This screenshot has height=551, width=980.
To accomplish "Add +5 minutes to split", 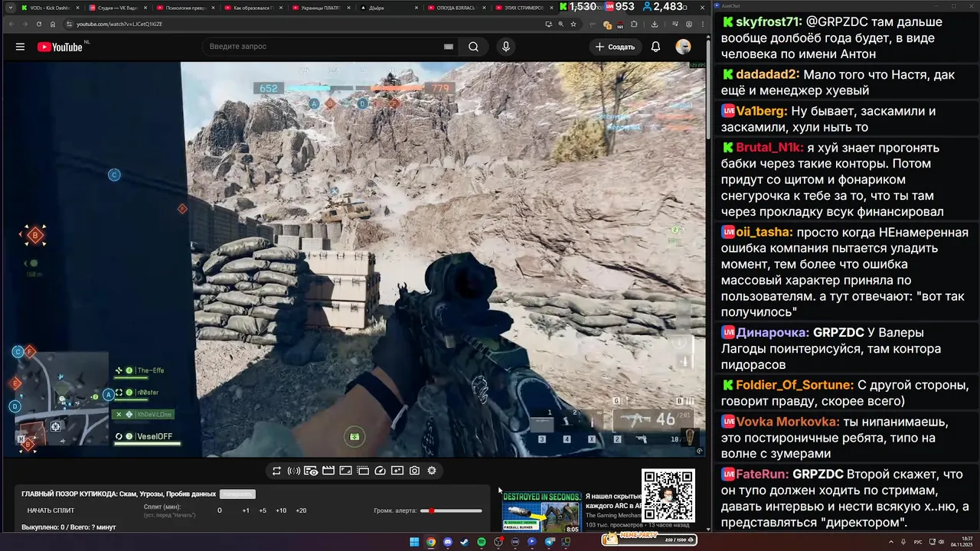I will click(263, 510).
